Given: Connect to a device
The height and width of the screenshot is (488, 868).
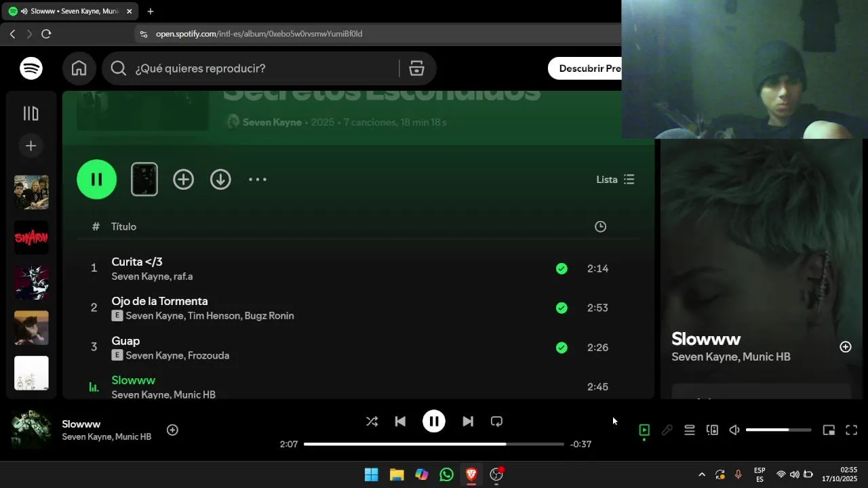Looking at the screenshot, I should 712,430.
